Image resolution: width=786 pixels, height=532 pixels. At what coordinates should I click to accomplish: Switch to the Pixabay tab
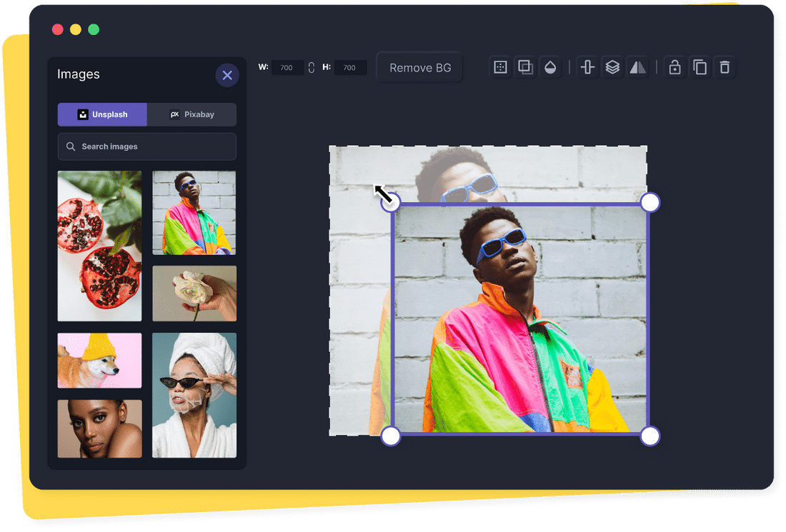pos(191,114)
